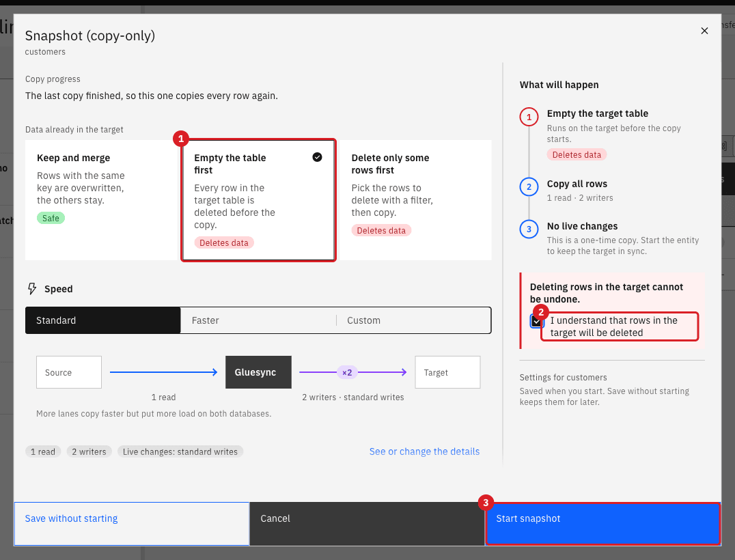735x560 pixels.
Task: Click the Target box in the diagram
Action: [447, 372]
